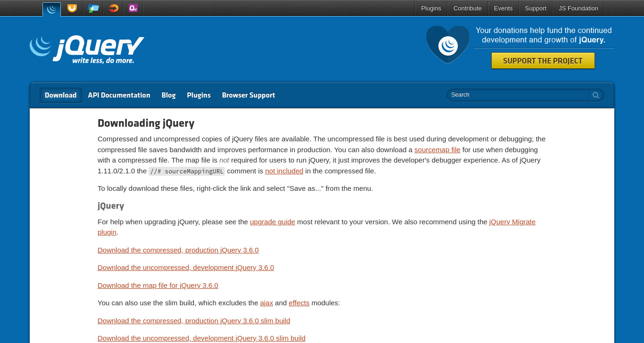
Task: Download the compressed production jQuery 3.6.0
Action: [x=178, y=250]
